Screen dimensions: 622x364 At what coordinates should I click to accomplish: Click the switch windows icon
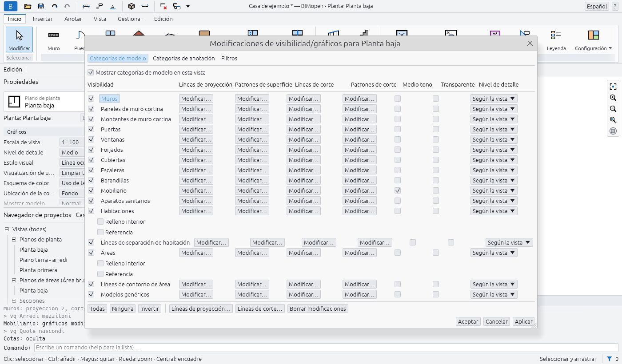click(x=177, y=6)
